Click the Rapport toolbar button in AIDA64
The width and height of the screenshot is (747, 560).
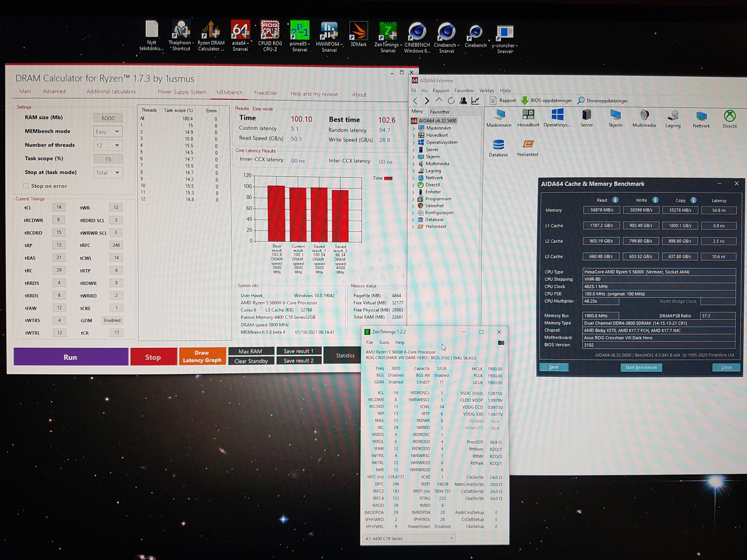(x=503, y=100)
